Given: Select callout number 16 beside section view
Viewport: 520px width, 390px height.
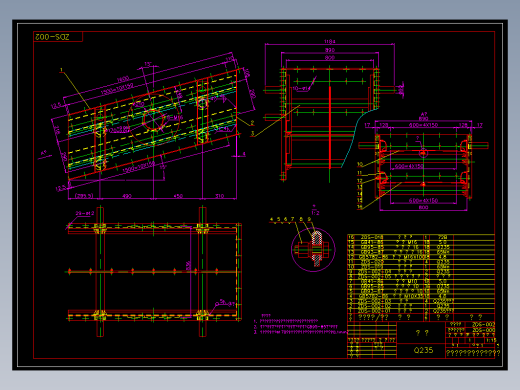Looking at the screenshot, I should [360, 207].
